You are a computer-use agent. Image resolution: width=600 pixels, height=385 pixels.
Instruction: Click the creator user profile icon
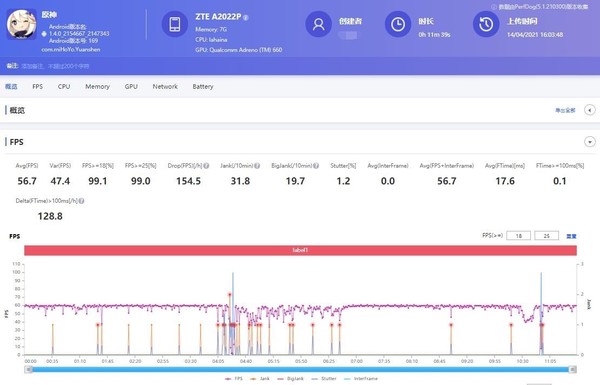(x=318, y=24)
